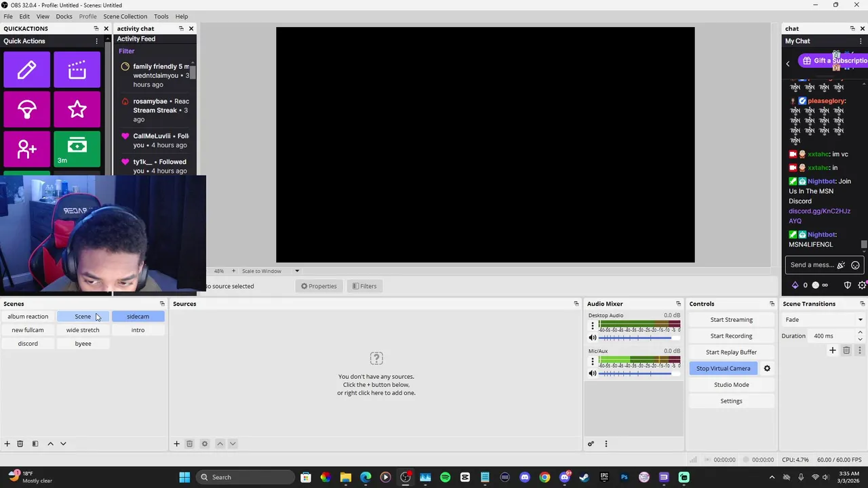Open the discord.gg invite link in chat

click(x=819, y=216)
